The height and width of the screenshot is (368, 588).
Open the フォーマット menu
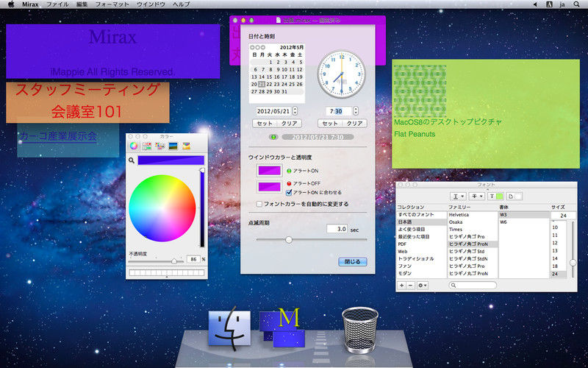(112, 4)
